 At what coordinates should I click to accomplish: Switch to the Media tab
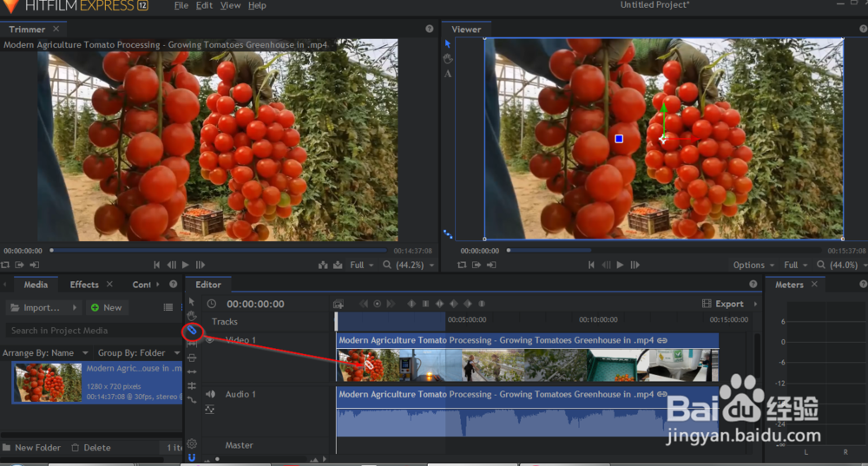(36, 285)
